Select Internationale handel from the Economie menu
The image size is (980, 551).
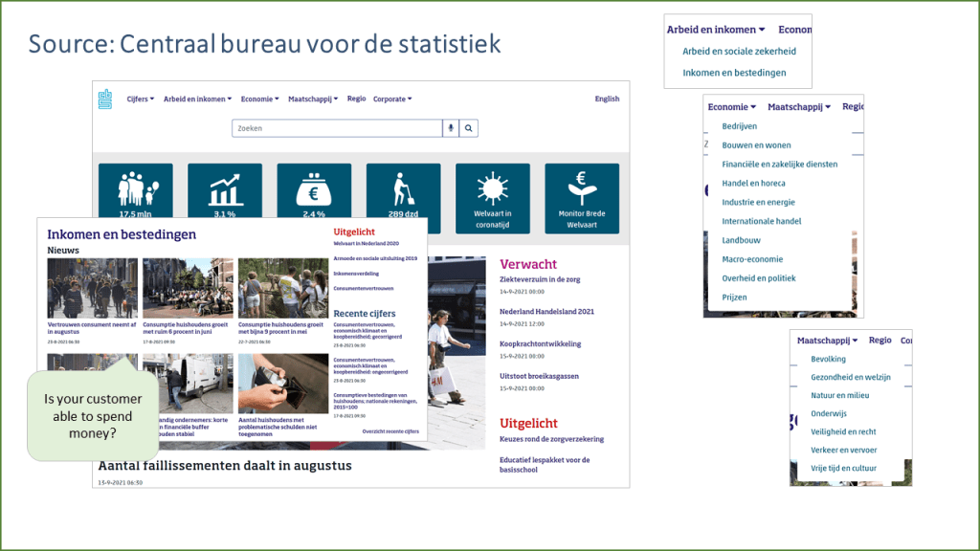click(762, 221)
